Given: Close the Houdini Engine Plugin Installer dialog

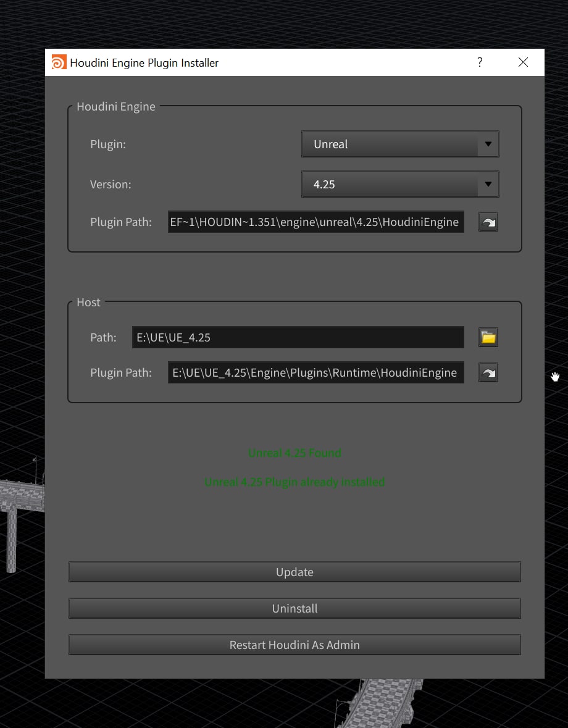Looking at the screenshot, I should [523, 62].
